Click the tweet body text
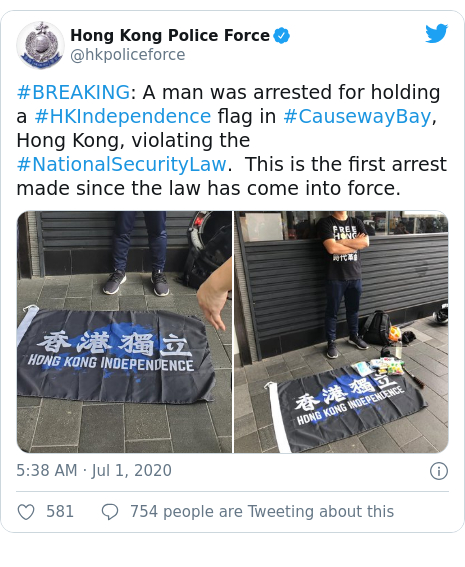465x567 pixels. (x=231, y=140)
